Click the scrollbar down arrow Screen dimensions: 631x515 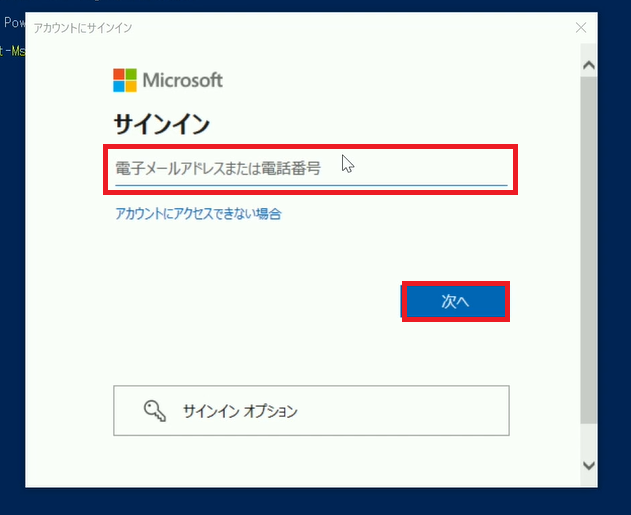(589, 466)
